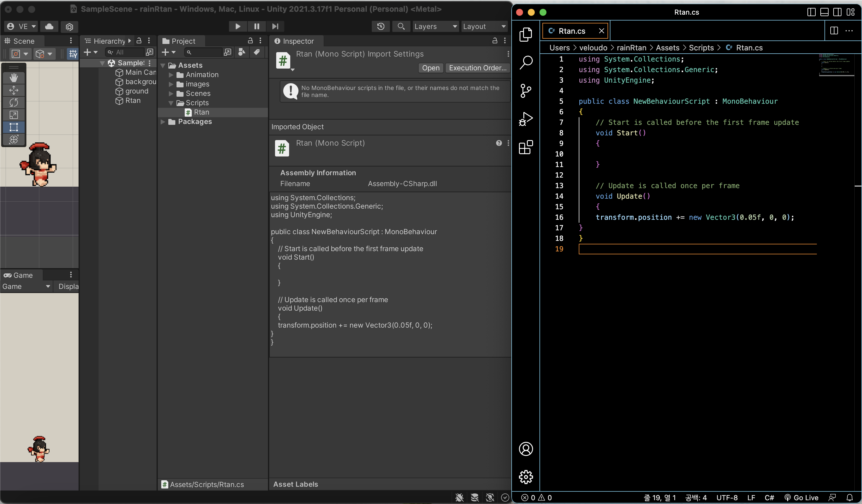
Task: Click the Project search field
Action: pyautogui.click(x=203, y=52)
